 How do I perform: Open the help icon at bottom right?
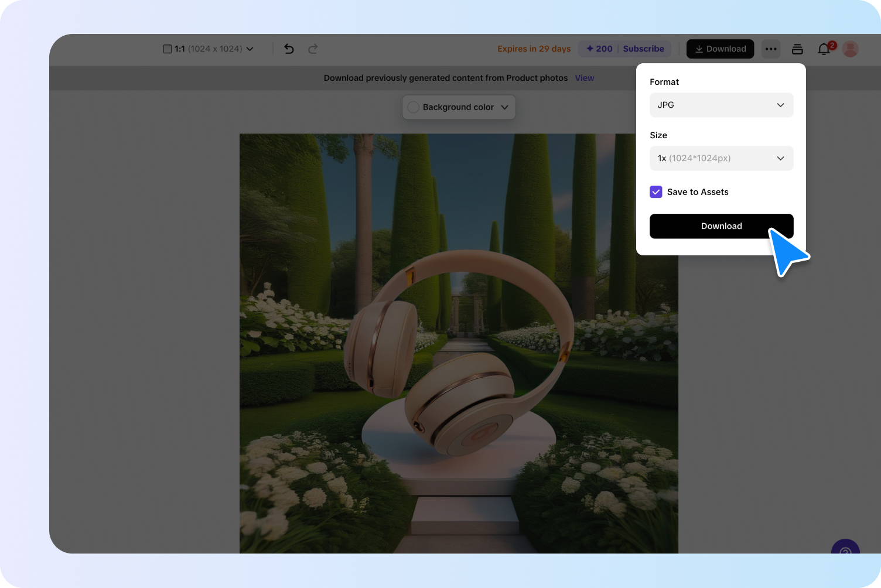[845, 552]
